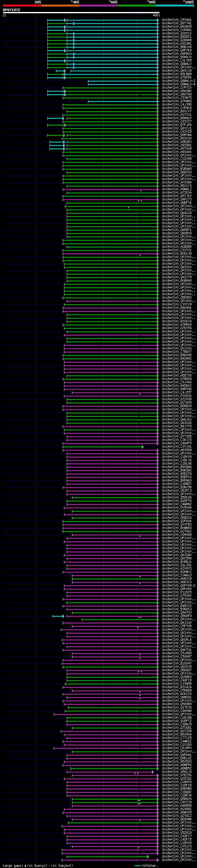Select hit label UniRef100_Q2F606
197x868 pixels.
pyautogui.click(x=177, y=521)
